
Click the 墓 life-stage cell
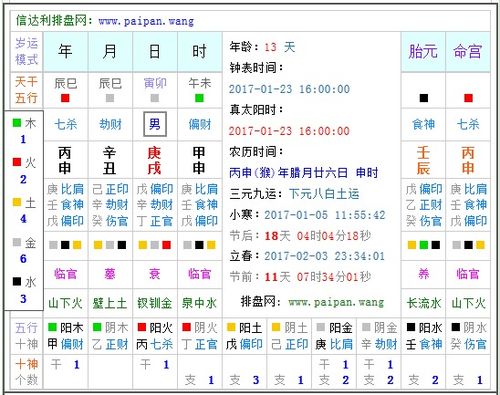pos(110,274)
